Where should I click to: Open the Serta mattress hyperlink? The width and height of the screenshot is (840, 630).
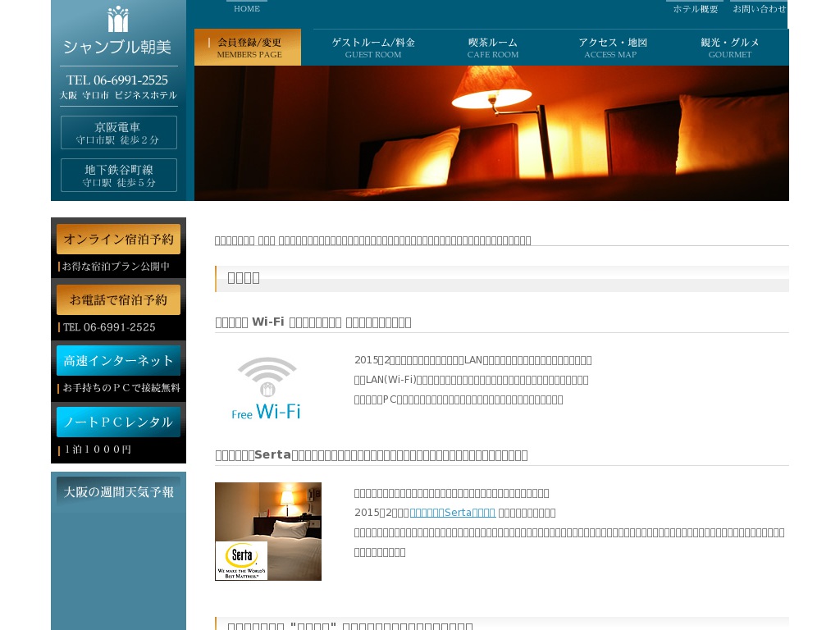(453, 513)
